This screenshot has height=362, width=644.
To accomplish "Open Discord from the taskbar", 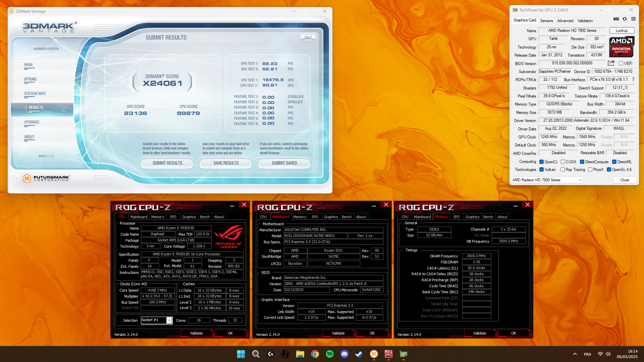I will 344,354.
